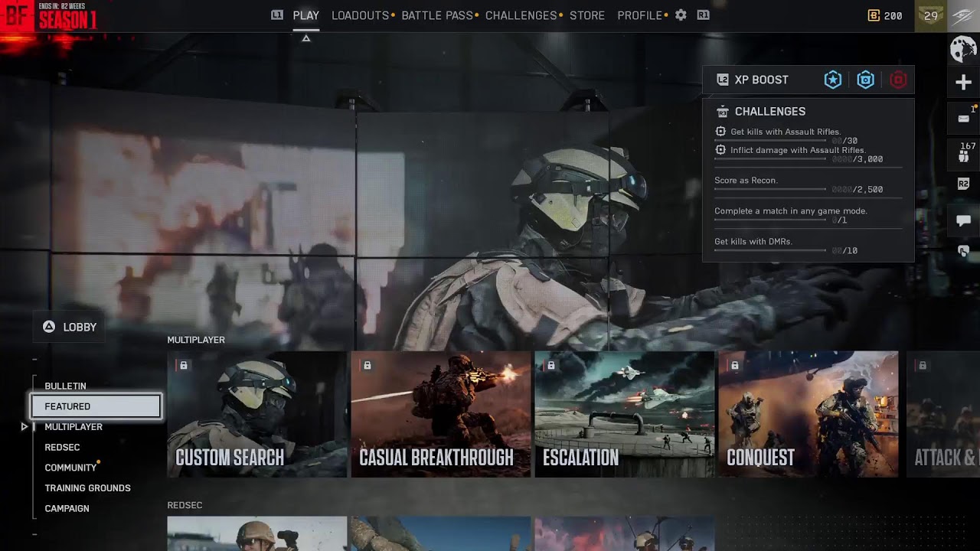Click tracked icon for Assault Rifle kills
The height and width of the screenshot is (551, 980).
pyautogui.click(x=720, y=132)
